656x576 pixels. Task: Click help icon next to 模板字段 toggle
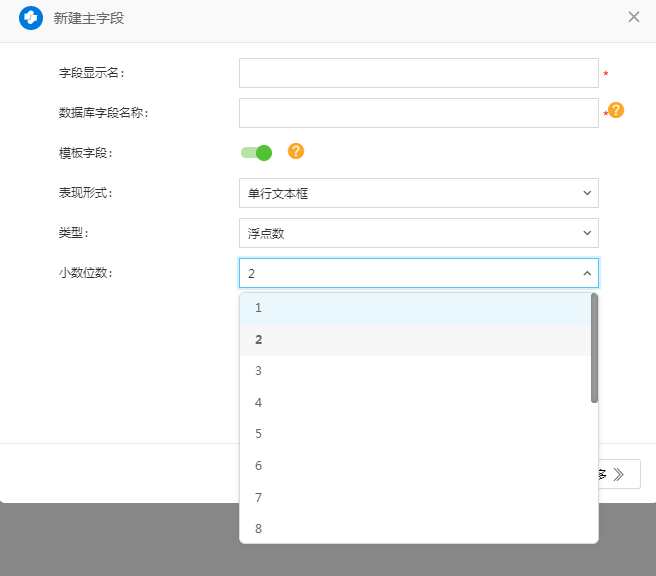295,151
